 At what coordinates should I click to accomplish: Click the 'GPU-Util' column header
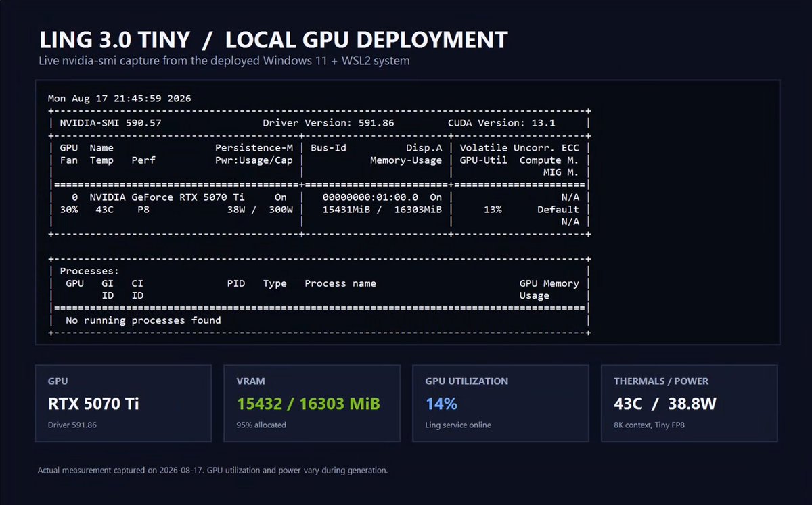(484, 160)
